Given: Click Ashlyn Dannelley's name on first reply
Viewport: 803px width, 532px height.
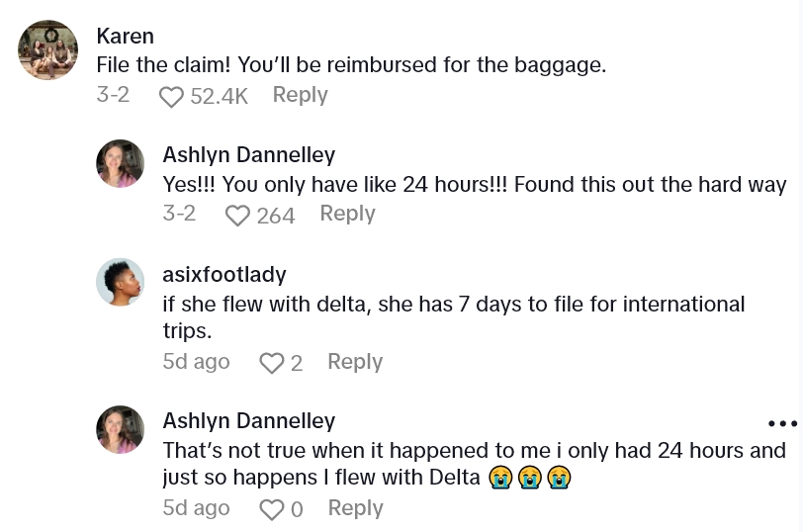Looking at the screenshot, I should [x=248, y=154].
